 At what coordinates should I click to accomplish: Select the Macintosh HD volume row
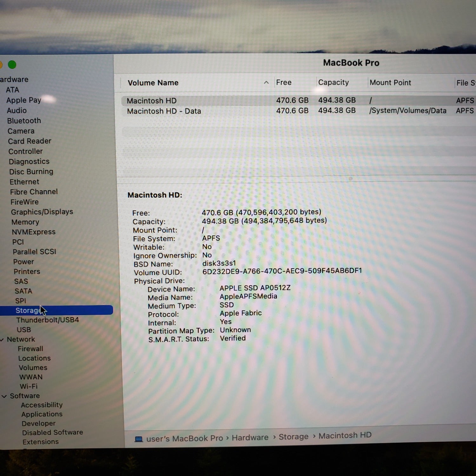(298, 101)
